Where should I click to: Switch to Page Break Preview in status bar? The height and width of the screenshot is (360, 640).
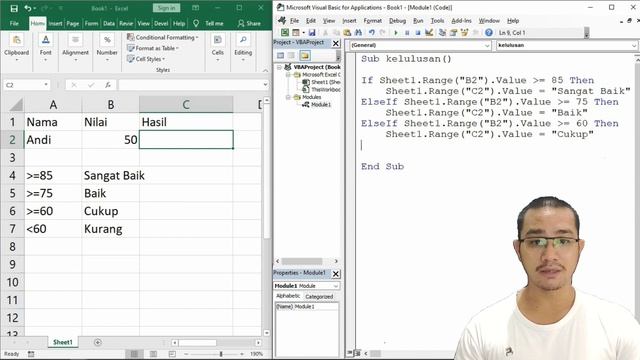(x=172, y=354)
